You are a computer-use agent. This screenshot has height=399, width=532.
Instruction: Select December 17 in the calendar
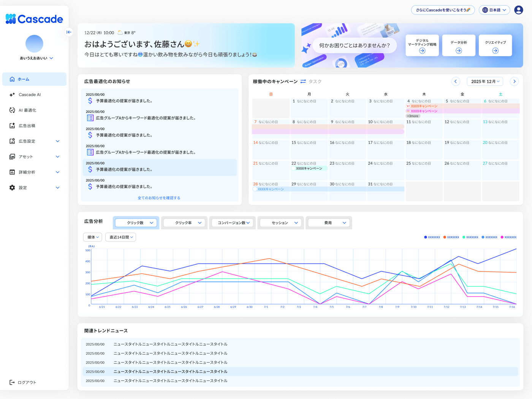(386, 150)
